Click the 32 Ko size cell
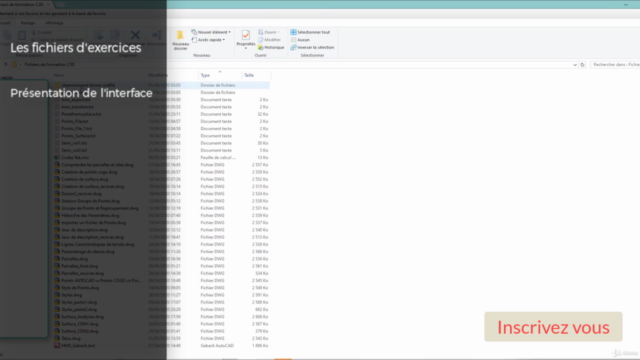The height and width of the screenshot is (360, 640). pos(263,114)
